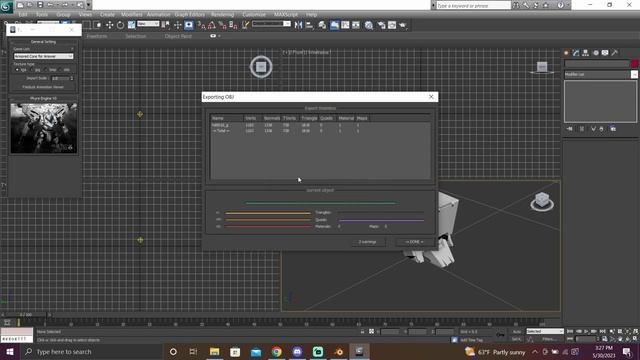Screen dimensions: 640x360
Task: Open the Named Selection Sets dropdown
Action: point(271,24)
